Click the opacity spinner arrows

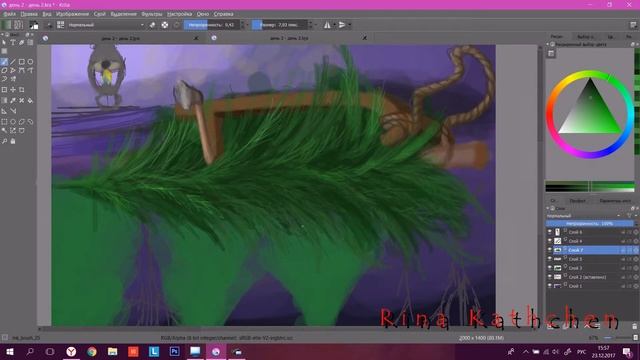tap(242, 25)
